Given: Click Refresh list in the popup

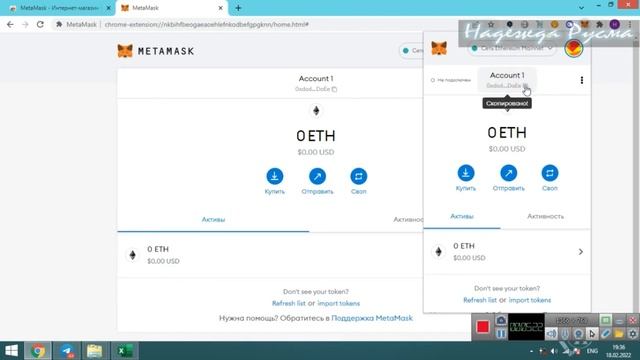Looking at the screenshot, I should [x=480, y=300].
